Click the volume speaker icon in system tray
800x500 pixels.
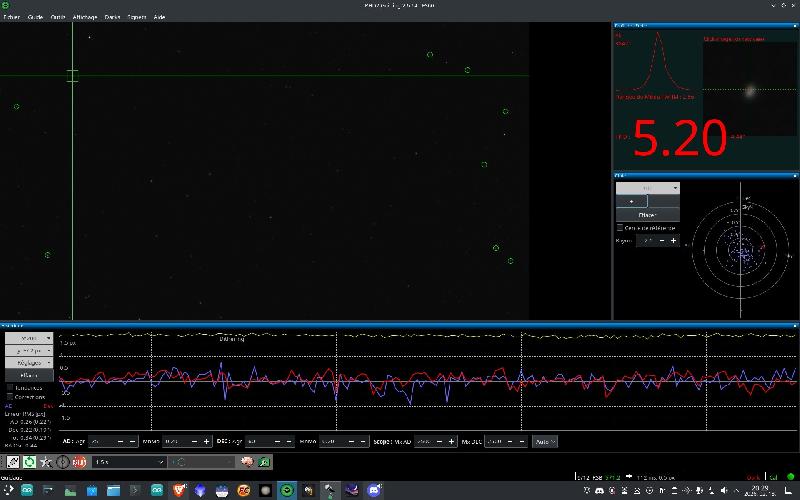tap(724, 491)
